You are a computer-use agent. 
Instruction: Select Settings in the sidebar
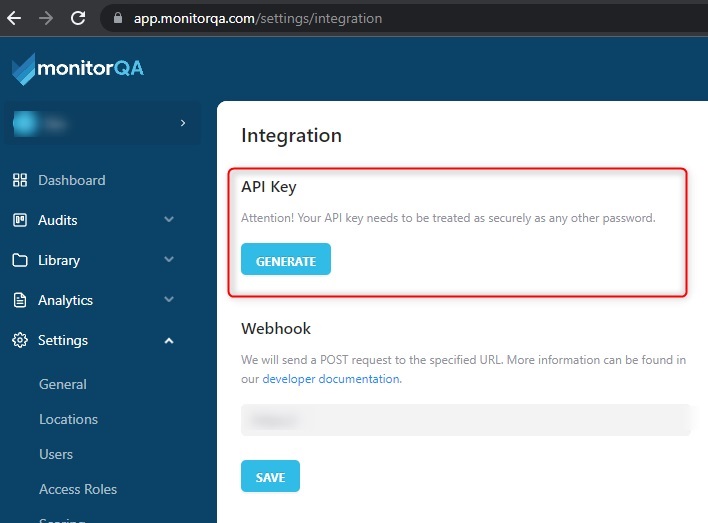coord(63,341)
